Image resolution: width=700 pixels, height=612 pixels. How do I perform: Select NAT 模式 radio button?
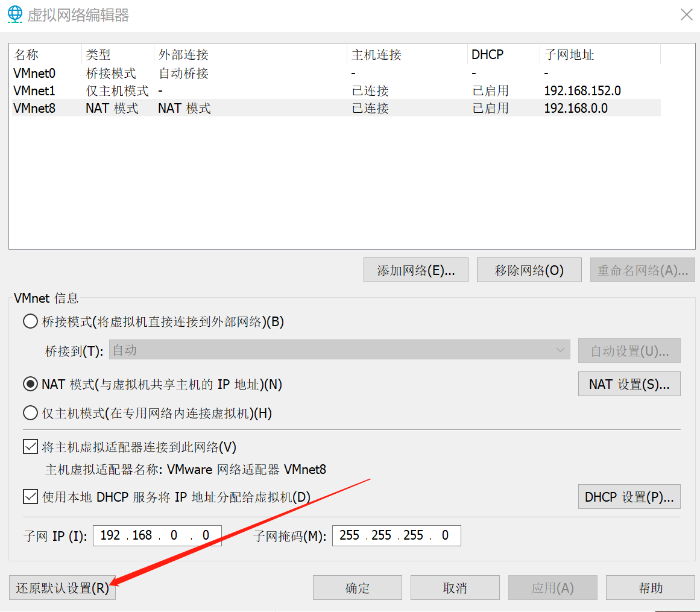[30, 384]
